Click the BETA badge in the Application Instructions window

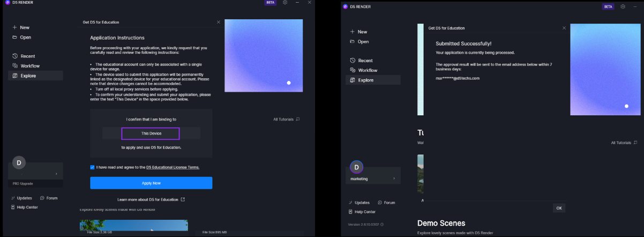click(271, 3)
